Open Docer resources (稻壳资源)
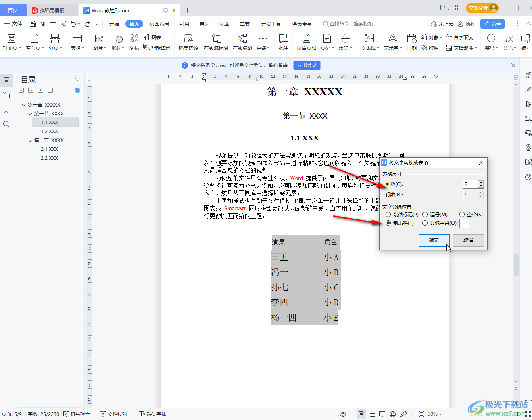 point(188,42)
